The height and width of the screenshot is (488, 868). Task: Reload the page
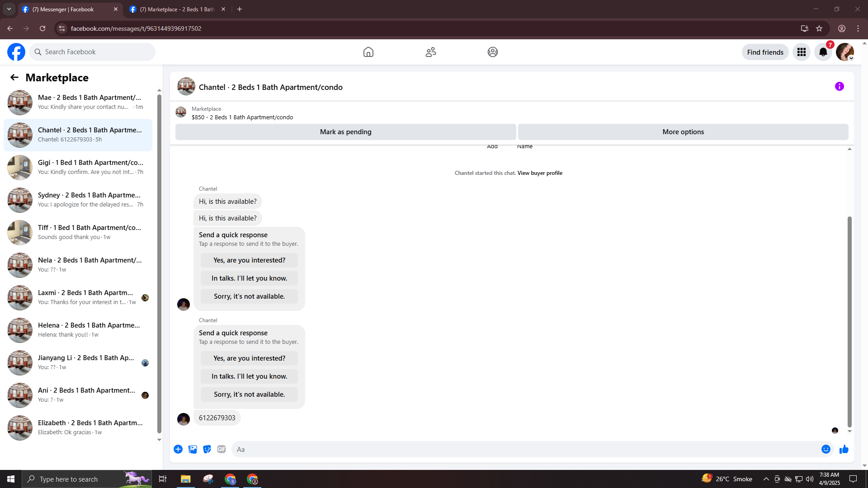[42, 28]
